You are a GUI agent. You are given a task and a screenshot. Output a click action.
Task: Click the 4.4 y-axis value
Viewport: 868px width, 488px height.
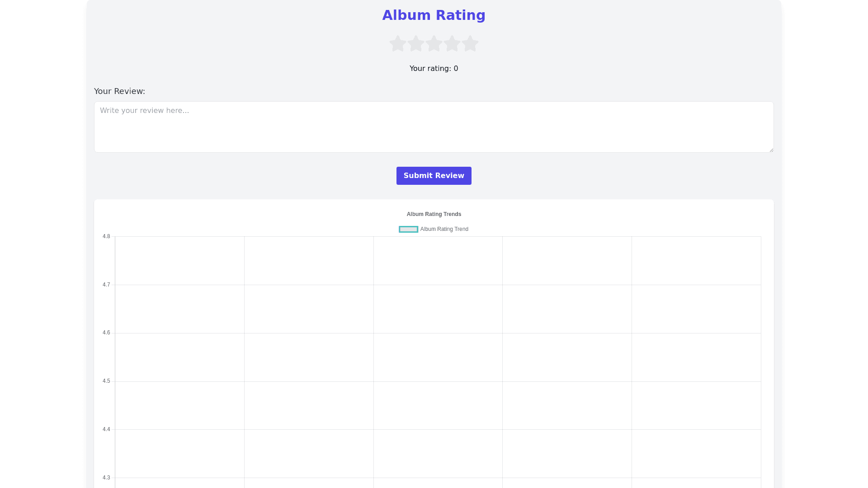coord(106,429)
